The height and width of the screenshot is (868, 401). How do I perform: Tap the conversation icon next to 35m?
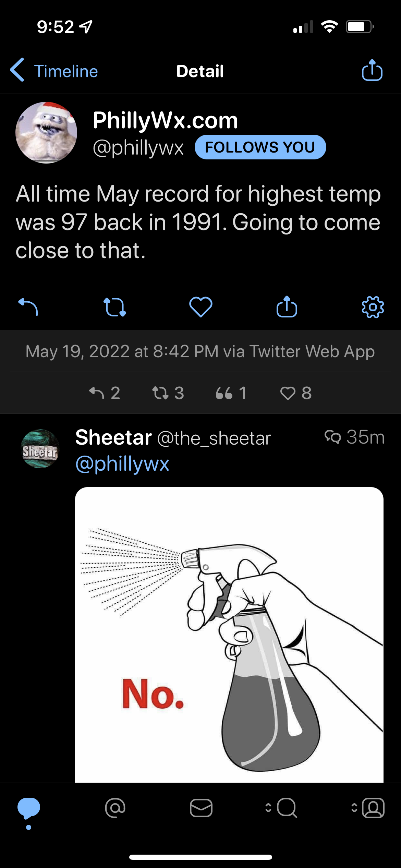[333, 437]
